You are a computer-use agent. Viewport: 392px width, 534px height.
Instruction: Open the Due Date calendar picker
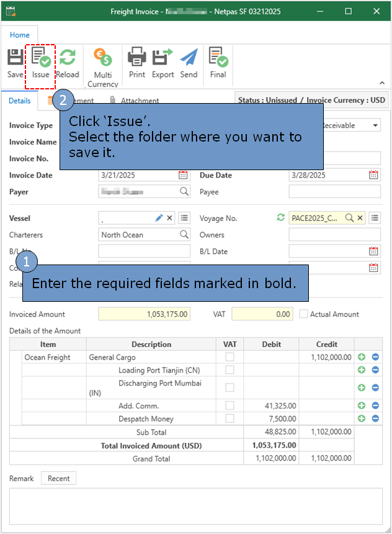point(373,175)
